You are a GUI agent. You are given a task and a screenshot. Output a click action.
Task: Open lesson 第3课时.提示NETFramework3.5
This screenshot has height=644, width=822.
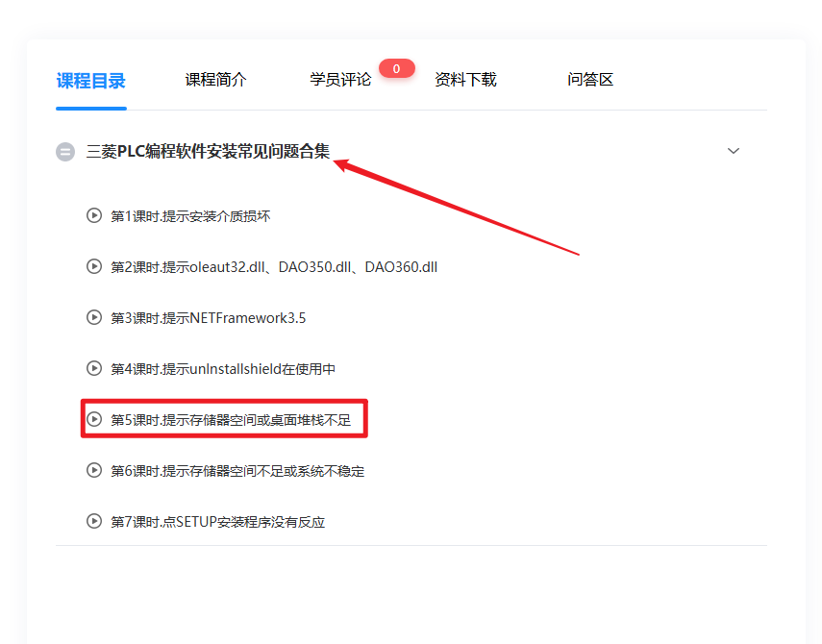(208, 317)
